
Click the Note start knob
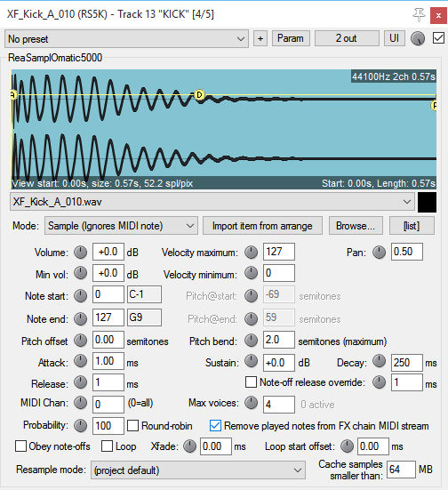pyautogui.click(x=80, y=295)
